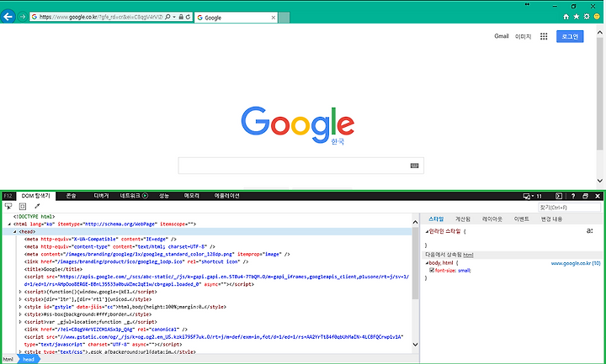Switch to the 메모리 tab
This screenshot has width=606, height=364.
tap(192, 196)
